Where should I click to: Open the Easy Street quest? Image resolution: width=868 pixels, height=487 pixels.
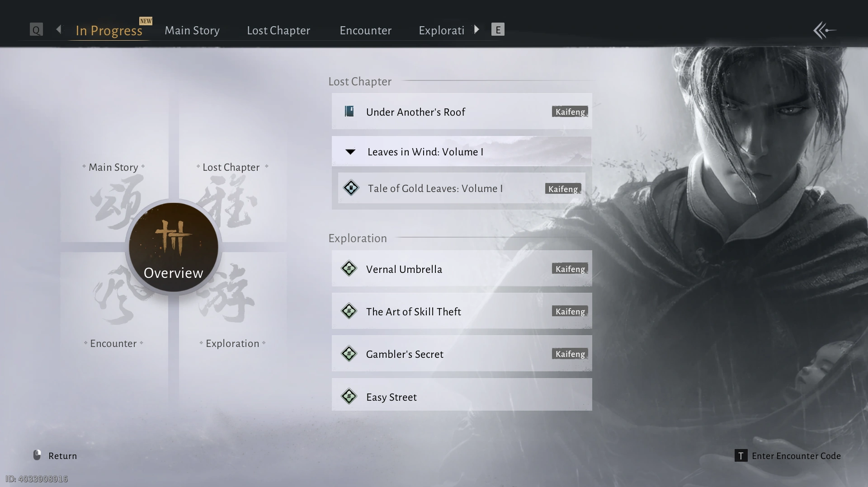click(x=462, y=394)
